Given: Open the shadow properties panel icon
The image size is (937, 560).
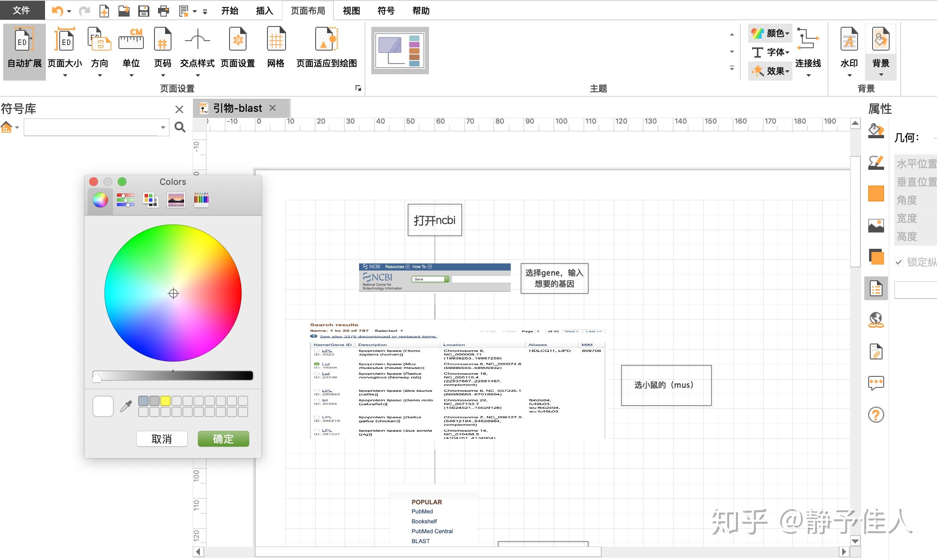Looking at the screenshot, I should click(876, 257).
